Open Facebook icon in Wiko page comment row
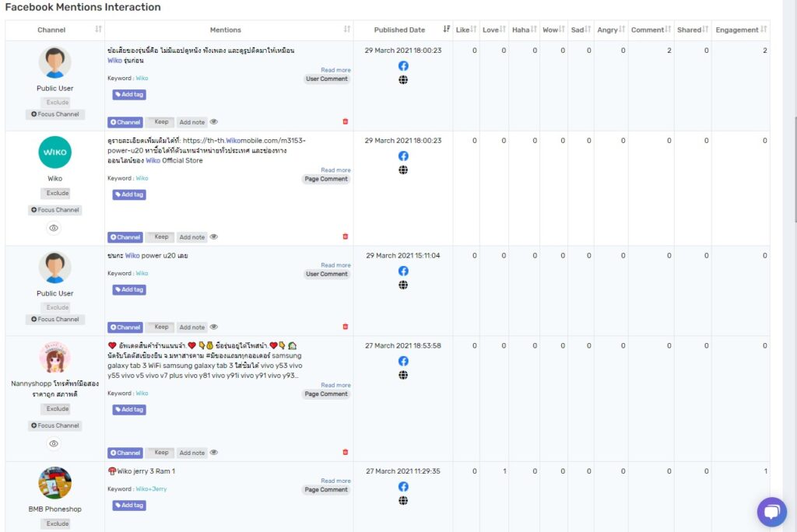This screenshot has width=797, height=532. point(403,156)
